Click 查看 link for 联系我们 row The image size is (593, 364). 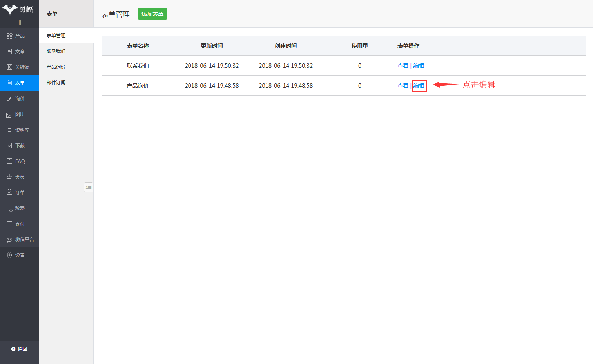(x=403, y=66)
